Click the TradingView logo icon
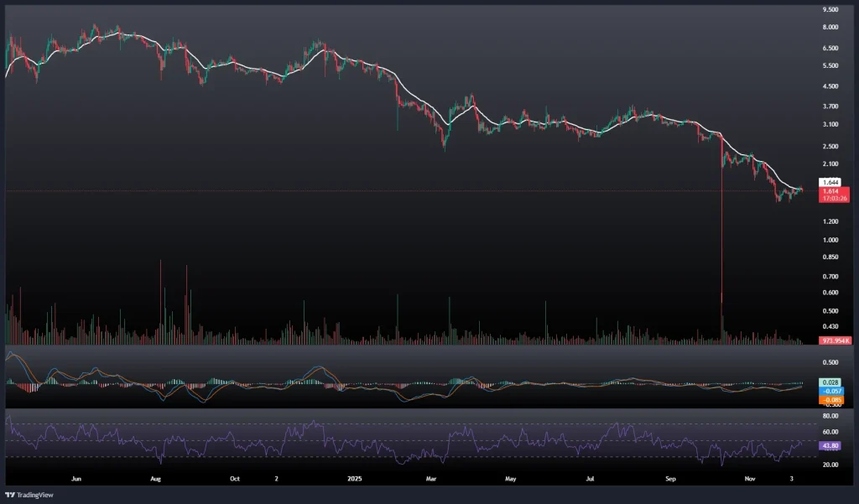This screenshot has height=504, width=859. click(x=12, y=495)
